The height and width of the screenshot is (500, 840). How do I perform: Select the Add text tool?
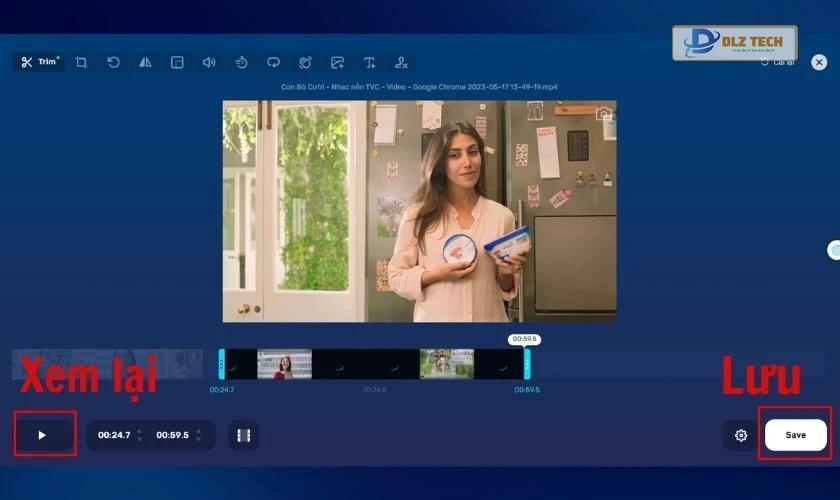(370, 62)
